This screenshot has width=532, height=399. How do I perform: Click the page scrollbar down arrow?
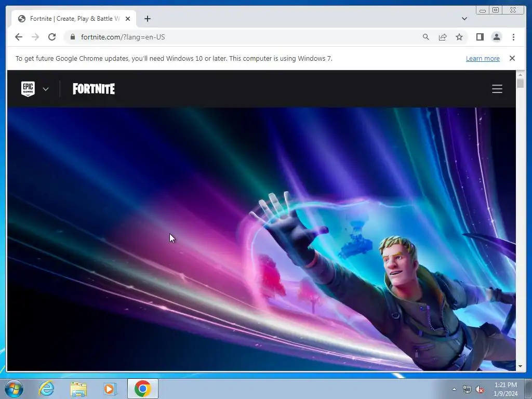[x=521, y=366]
